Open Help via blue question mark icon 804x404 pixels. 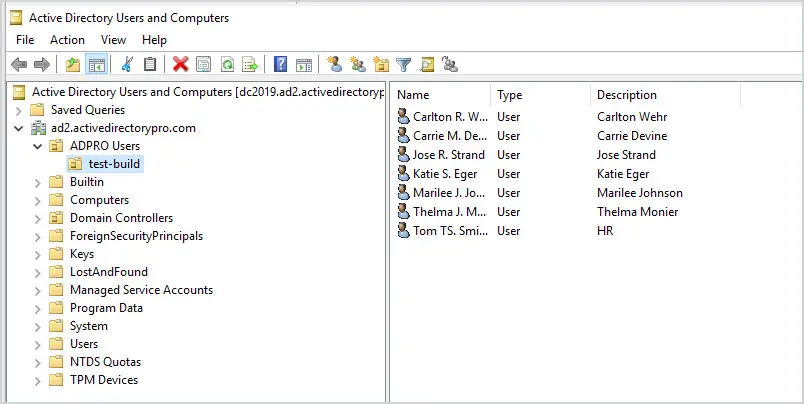pos(280,65)
